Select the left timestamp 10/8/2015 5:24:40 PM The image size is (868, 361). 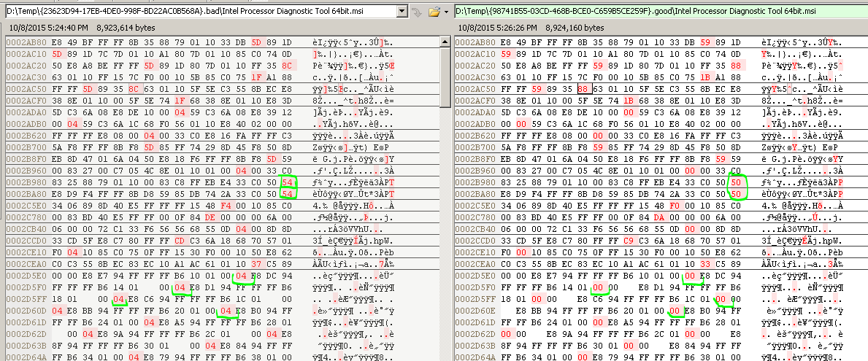47,28
